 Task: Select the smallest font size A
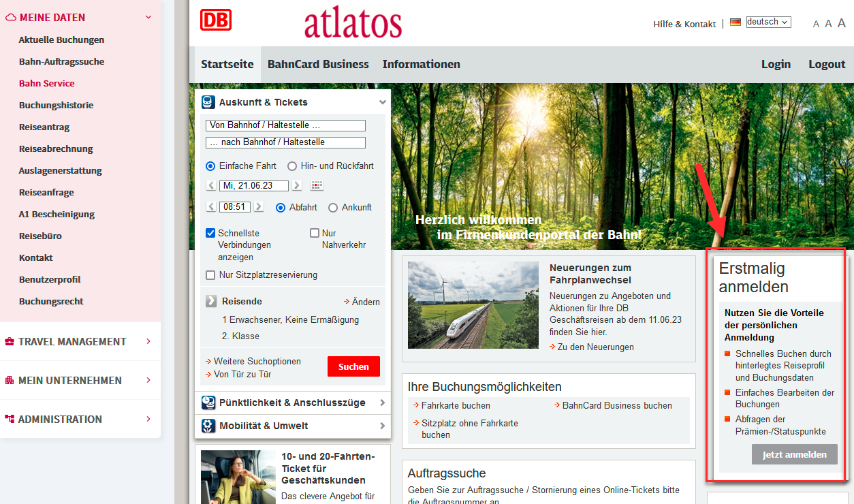[816, 24]
